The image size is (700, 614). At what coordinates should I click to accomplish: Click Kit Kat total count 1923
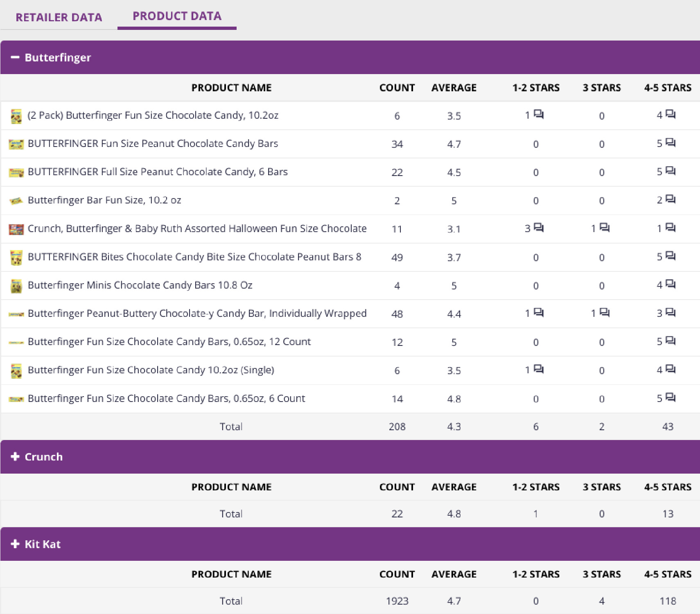point(397,601)
